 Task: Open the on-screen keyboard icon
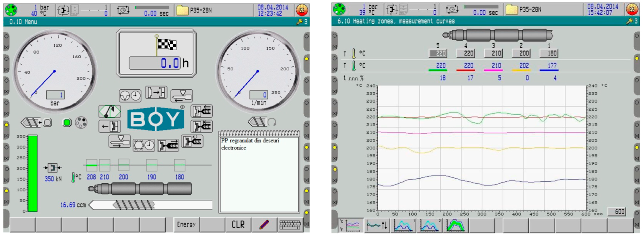tap(290, 224)
